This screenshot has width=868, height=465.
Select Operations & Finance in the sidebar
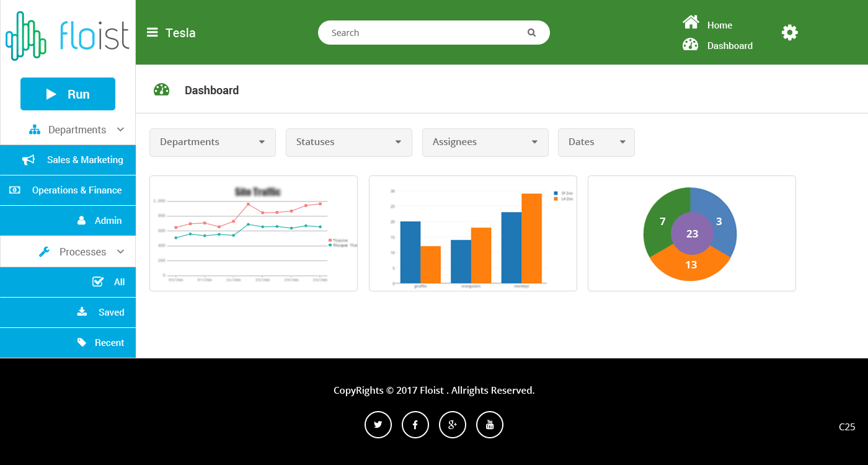click(68, 190)
